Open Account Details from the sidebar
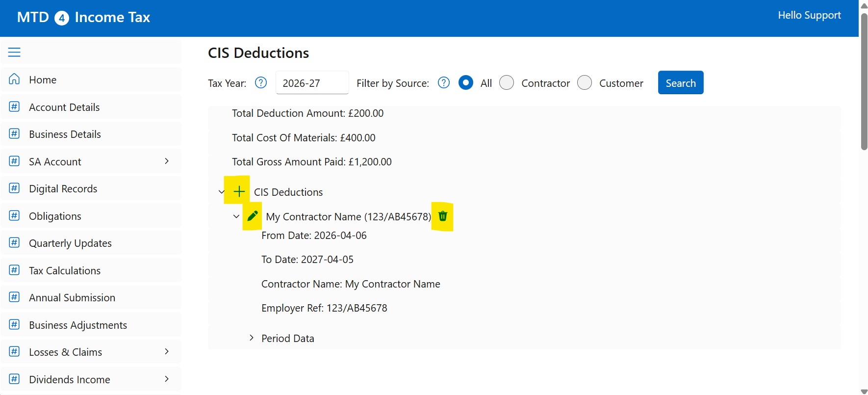Screen dimensions: 868x395 (x=91, y=107)
